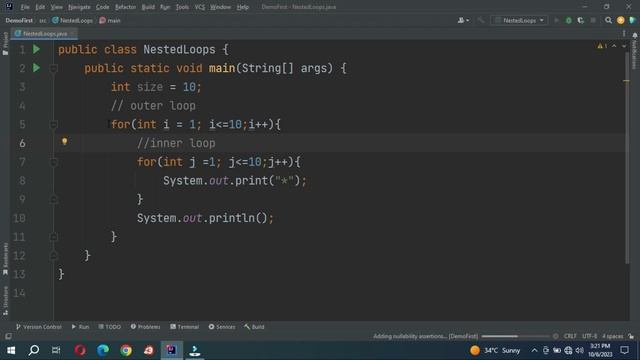This screenshot has height=360, width=640.
Task: Open the Navigate menu
Action: tap(79, 7)
